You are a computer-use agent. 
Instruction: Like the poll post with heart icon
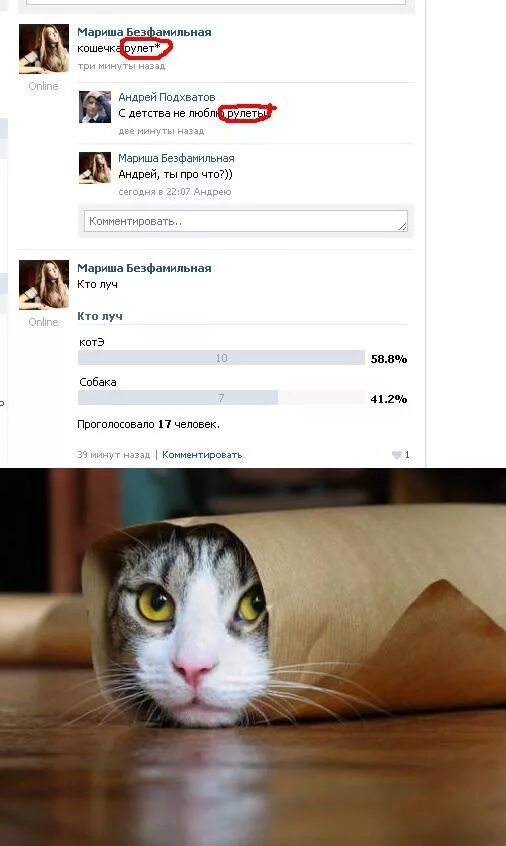(401, 455)
